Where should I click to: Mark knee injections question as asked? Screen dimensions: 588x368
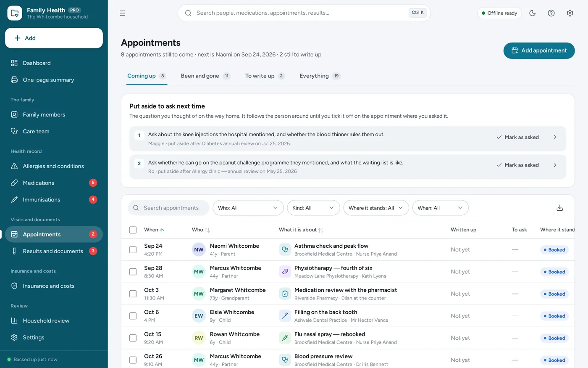point(518,137)
